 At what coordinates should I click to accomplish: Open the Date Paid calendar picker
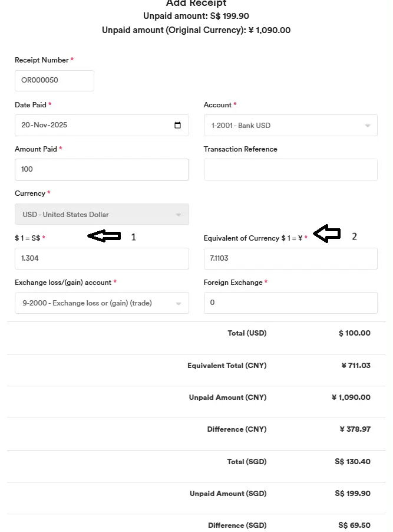[178, 124]
